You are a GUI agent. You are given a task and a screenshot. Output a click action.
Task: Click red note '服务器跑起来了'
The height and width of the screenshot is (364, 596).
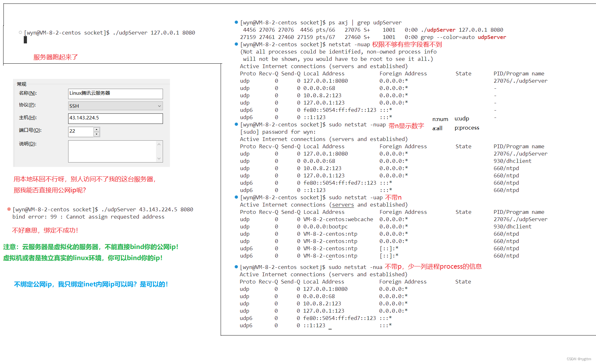pyautogui.click(x=56, y=57)
